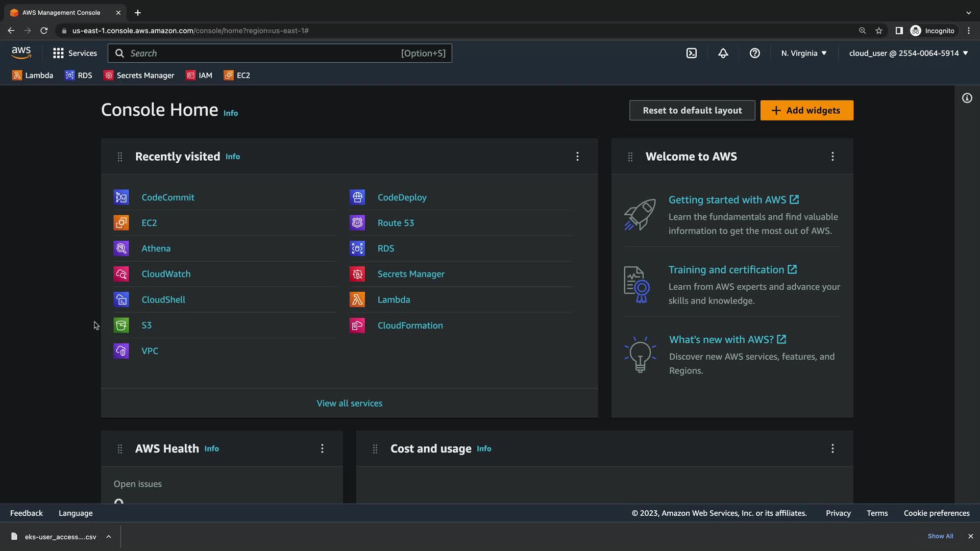
Task: Open the CloudShell icon in top navigation
Action: click(x=691, y=53)
